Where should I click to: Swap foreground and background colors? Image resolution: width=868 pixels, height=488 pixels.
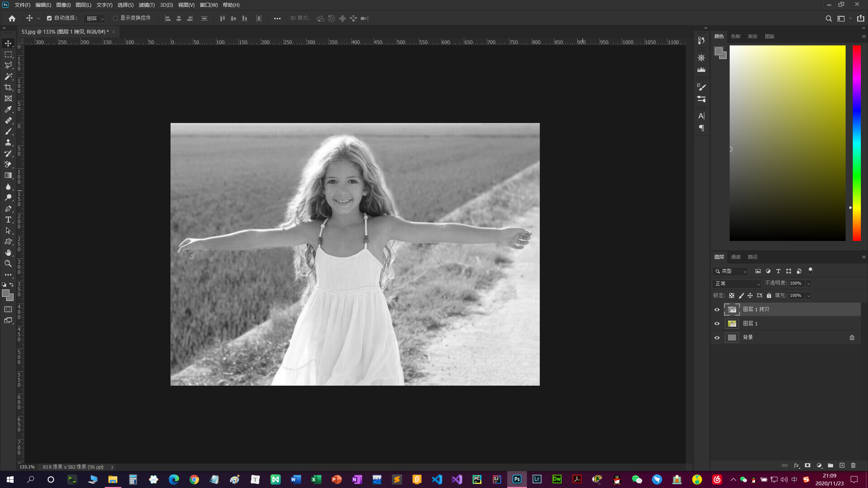(x=12, y=285)
